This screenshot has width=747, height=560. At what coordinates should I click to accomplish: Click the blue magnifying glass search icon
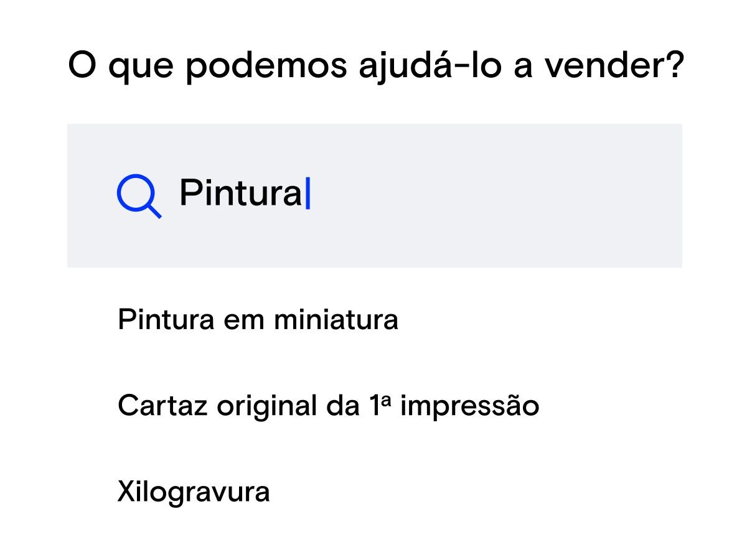(138, 195)
